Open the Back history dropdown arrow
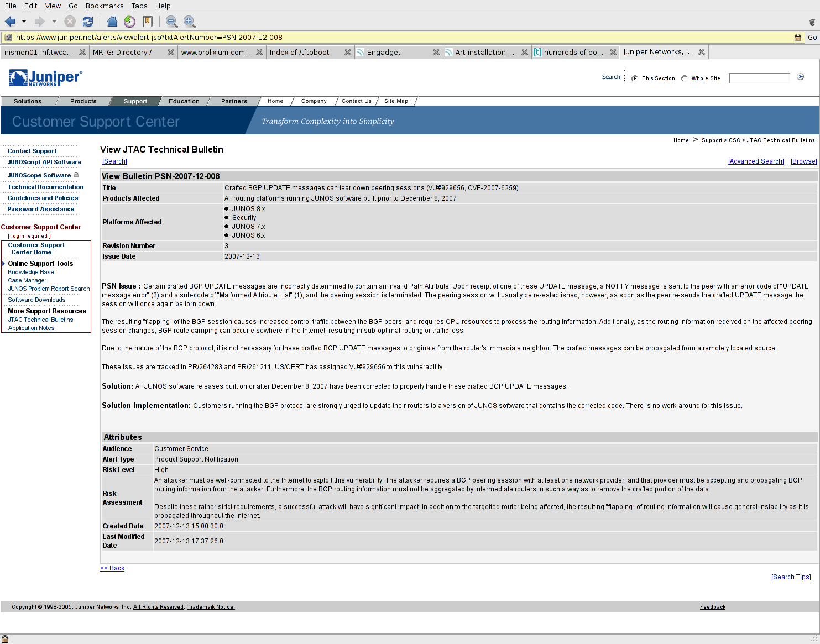 coord(24,22)
